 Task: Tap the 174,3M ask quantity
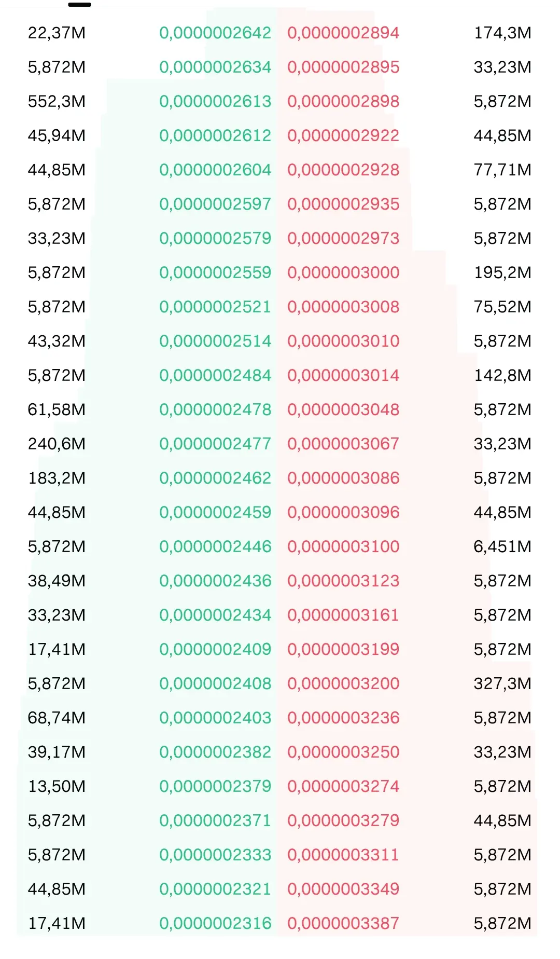pos(502,33)
